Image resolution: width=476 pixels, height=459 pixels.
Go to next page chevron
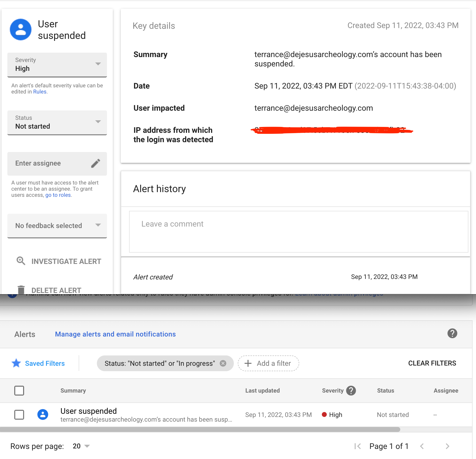coord(447,446)
